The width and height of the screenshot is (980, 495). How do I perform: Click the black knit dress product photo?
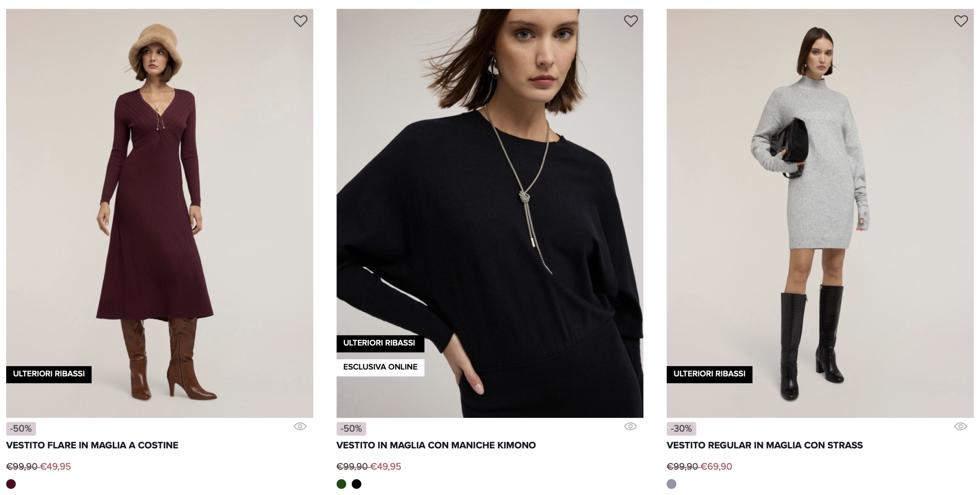click(490, 191)
